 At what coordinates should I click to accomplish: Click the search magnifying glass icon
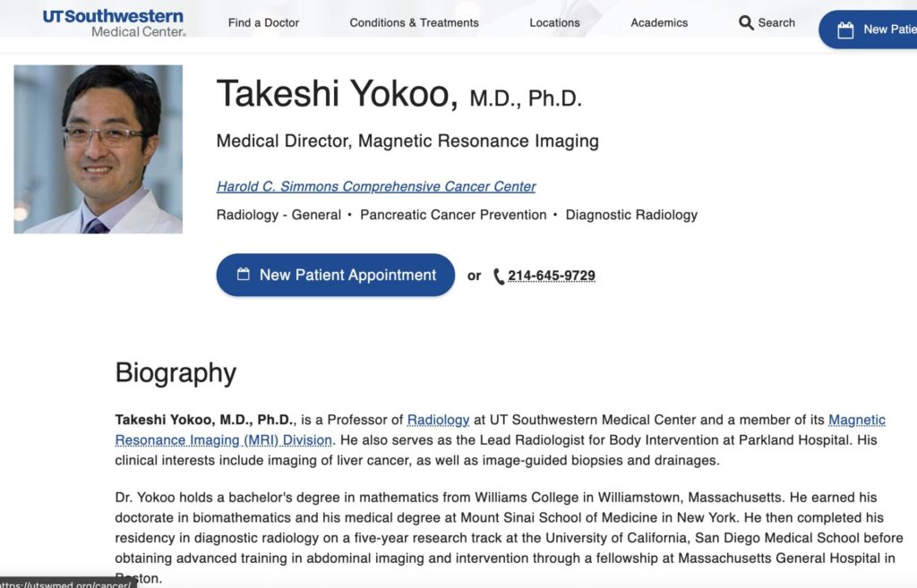(x=746, y=22)
